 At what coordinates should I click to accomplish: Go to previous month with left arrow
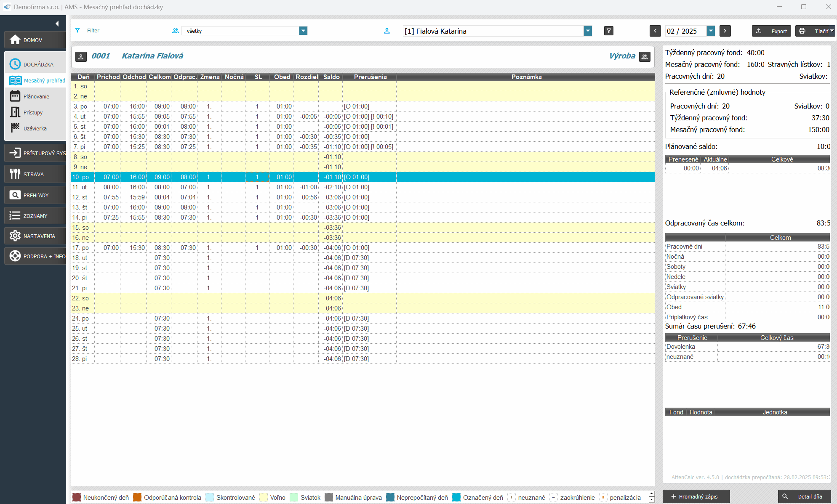coord(655,31)
